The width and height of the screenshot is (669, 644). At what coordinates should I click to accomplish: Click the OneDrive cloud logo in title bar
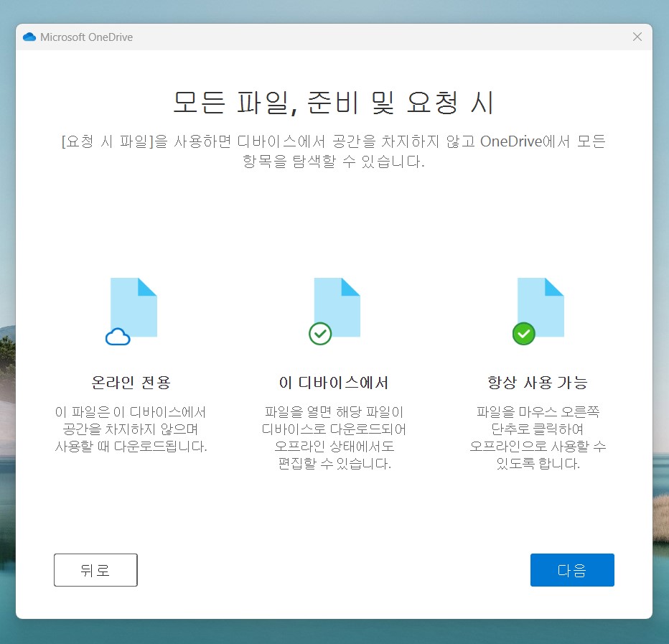pos(29,37)
